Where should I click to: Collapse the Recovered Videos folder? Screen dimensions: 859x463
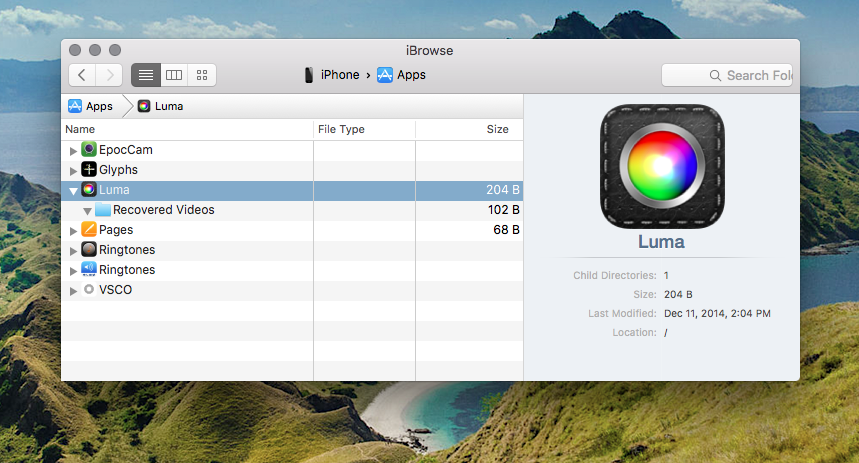click(87, 211)
